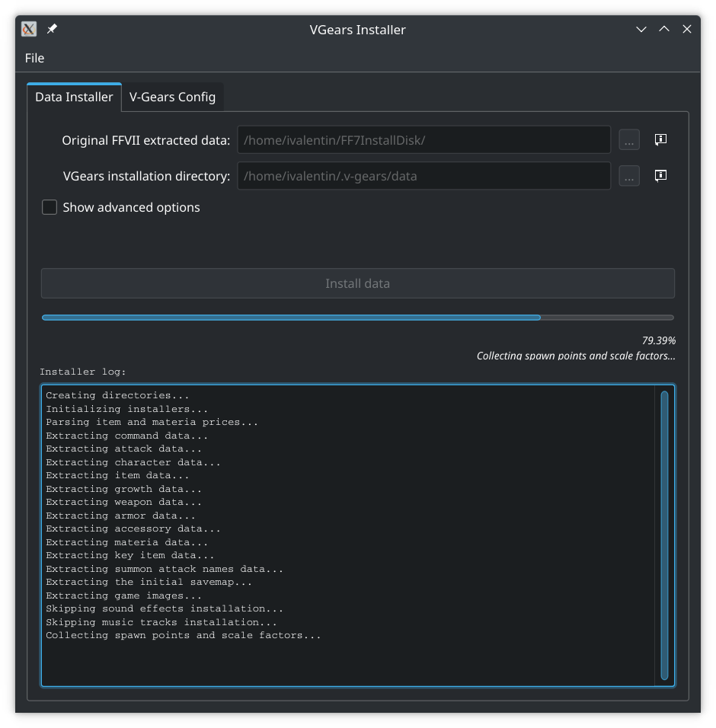Image resolution: width=716 pixels, height=728 pixels.
Task: Click the 'VGears installation directory:' label
Action: (x=146, y=176)
